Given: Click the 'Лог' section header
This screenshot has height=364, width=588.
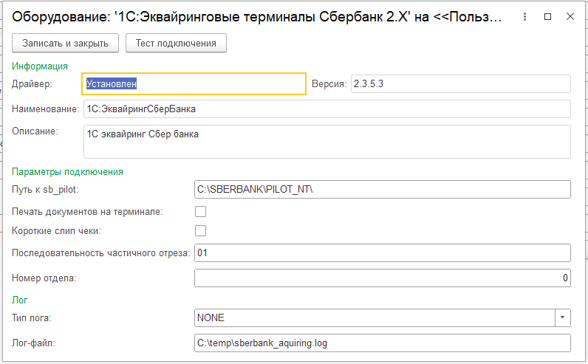Looking at the screenshot, I should (19, 300).
